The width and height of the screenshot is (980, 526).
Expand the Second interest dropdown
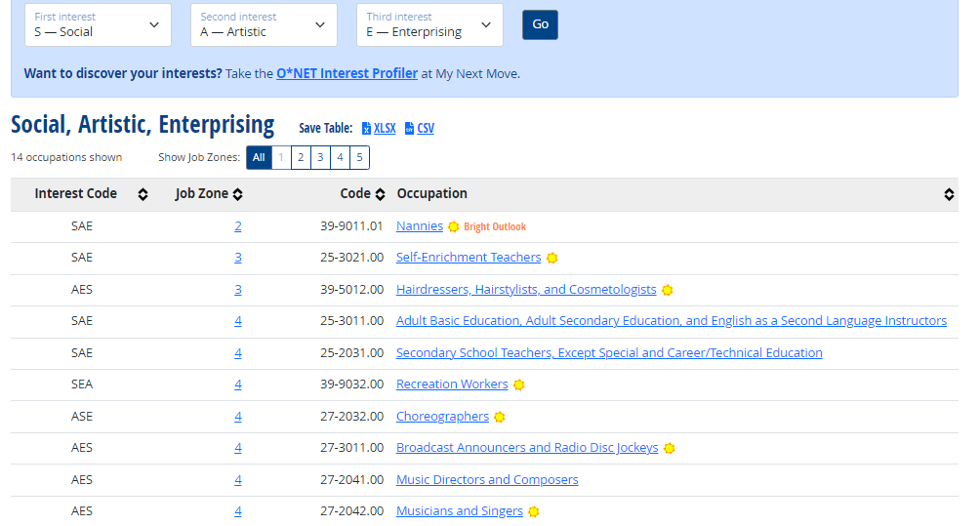coord(264,25)
